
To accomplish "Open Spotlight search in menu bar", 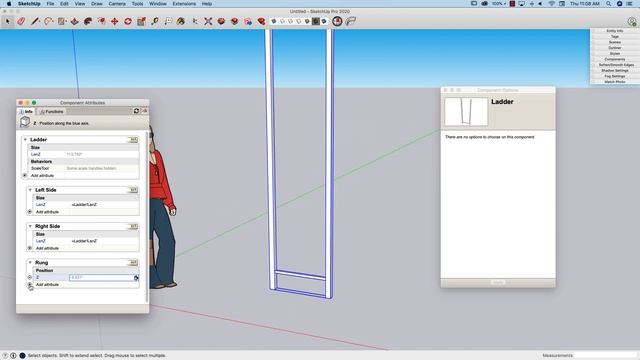I will pos(608,4).
